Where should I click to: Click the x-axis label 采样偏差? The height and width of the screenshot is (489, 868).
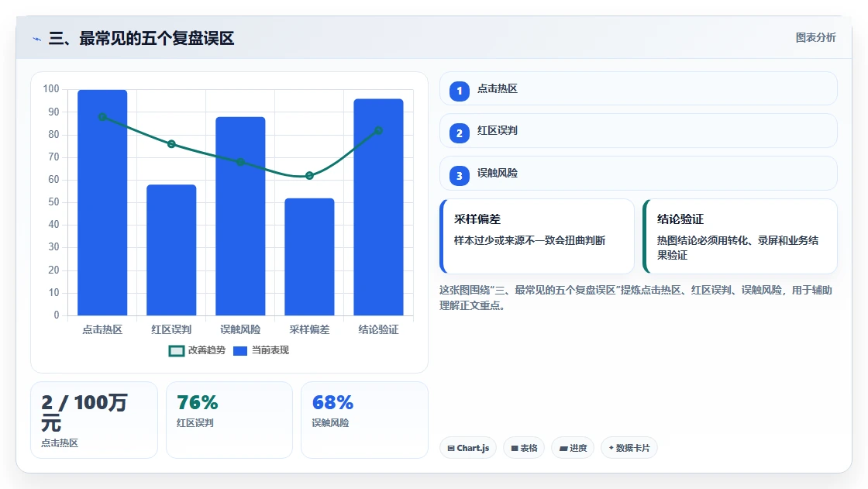(309, 329)
